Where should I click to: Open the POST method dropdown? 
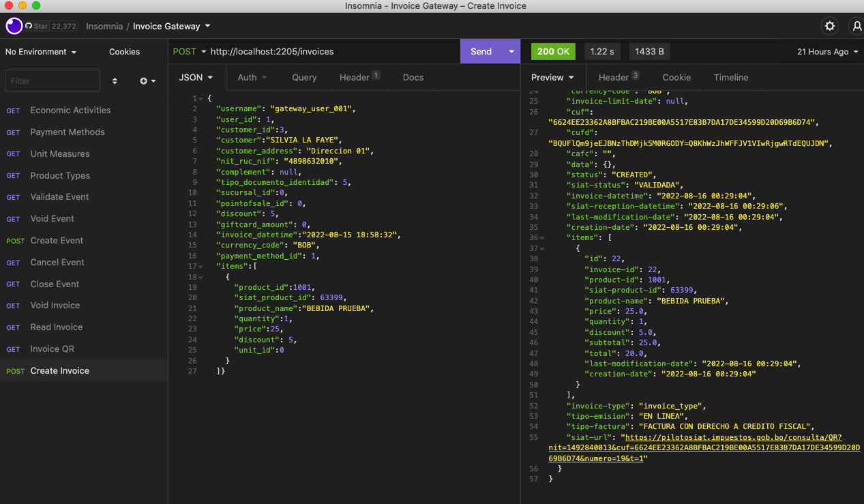click(189, 52)
